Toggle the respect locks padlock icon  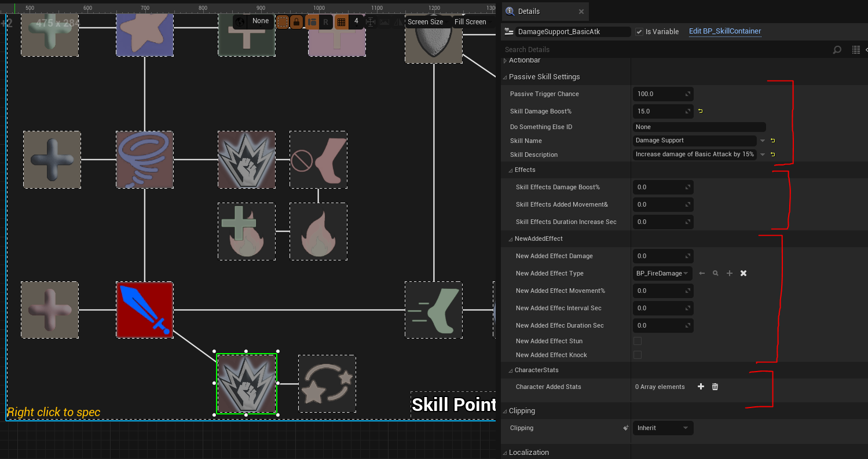(296, 22)
